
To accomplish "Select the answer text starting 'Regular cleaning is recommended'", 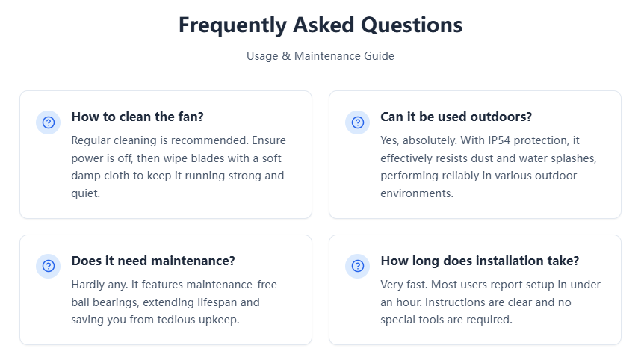I will pos(179,167).
